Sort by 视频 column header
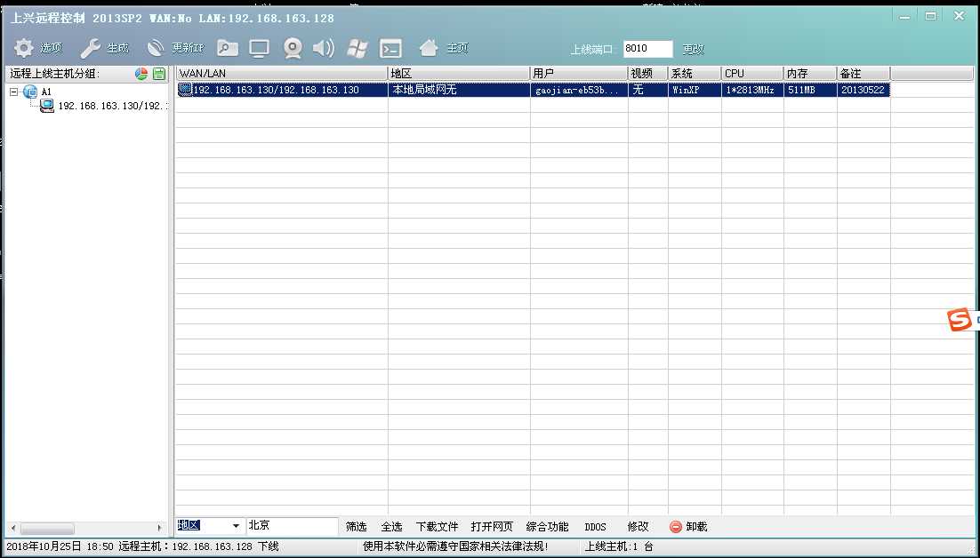980x558 pixels. coord(647,74)
